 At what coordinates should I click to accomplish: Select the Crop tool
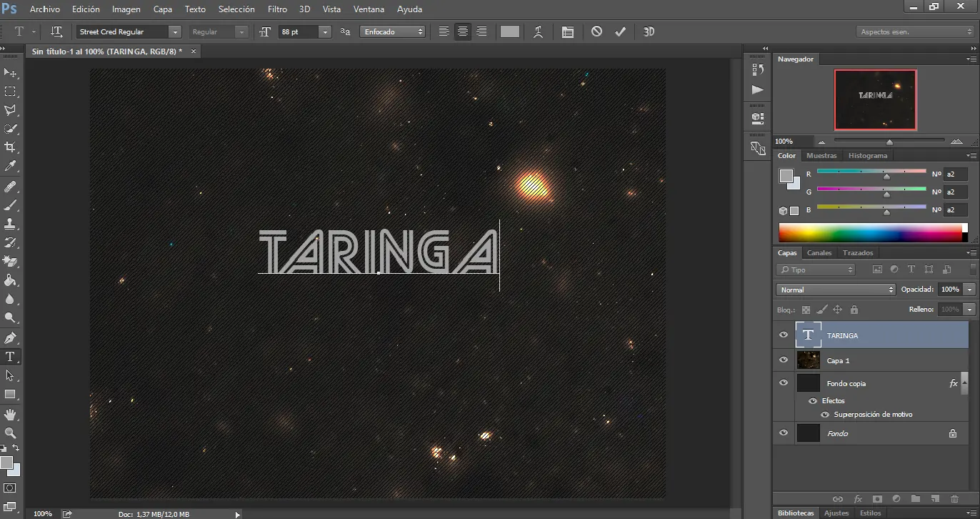coord(10,147)
